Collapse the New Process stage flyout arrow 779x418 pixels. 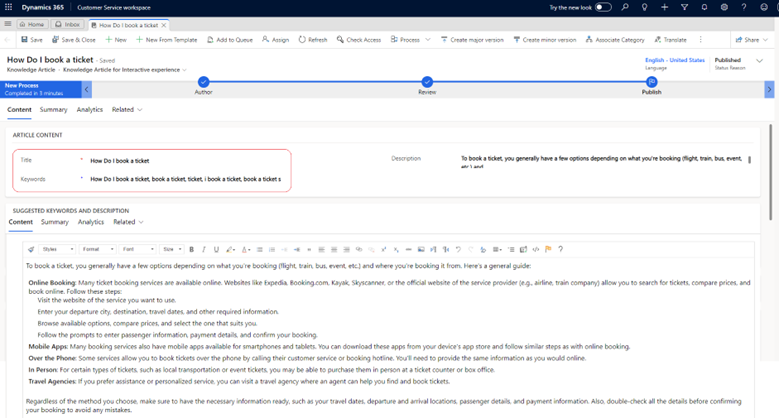click(86, 89)
